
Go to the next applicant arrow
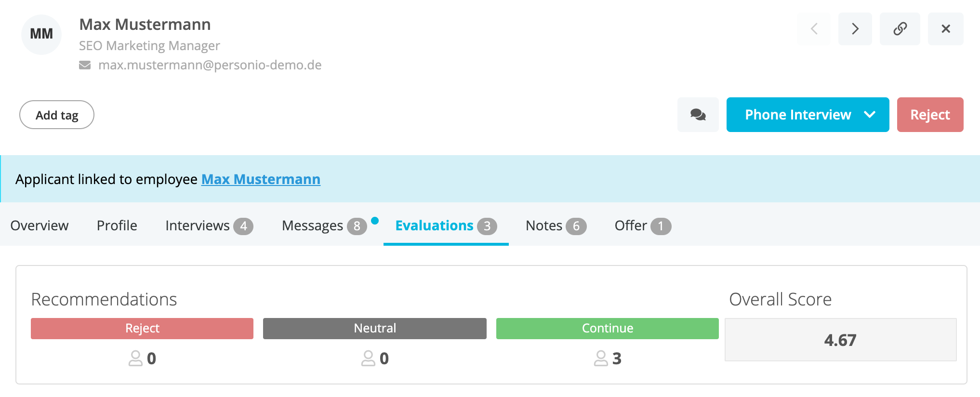coord(855,29)
